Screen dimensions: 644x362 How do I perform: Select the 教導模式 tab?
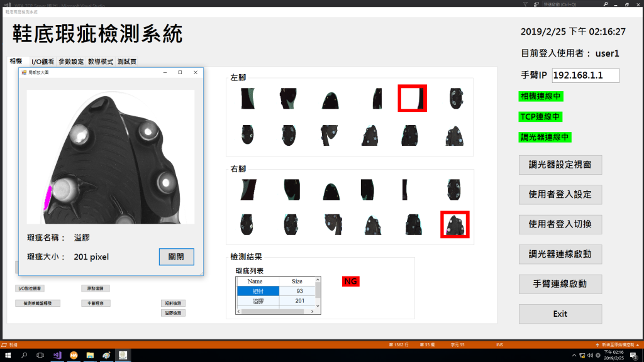click(101, 62)
